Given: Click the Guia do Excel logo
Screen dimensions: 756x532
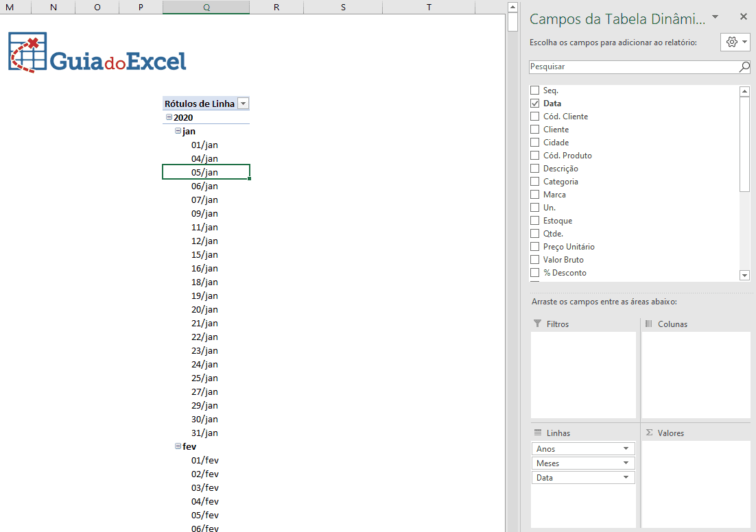Looking at the screenshot, I should [x=97, y=53].
